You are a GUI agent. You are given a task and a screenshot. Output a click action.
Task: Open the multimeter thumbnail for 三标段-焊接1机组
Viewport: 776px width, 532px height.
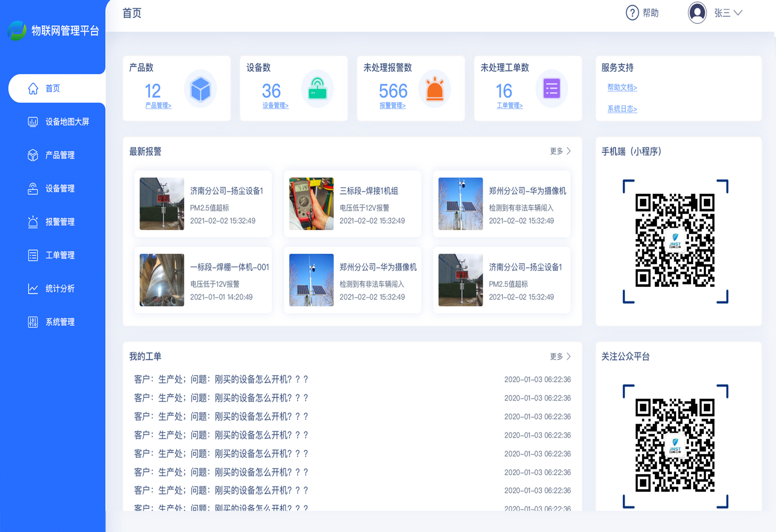tap(311, 204)
